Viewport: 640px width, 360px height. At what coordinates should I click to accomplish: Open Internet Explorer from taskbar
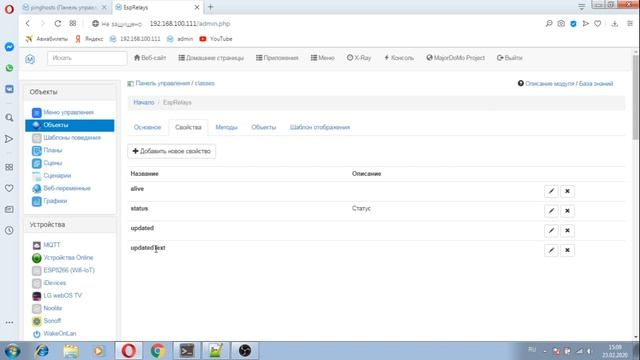click(42, 351)
